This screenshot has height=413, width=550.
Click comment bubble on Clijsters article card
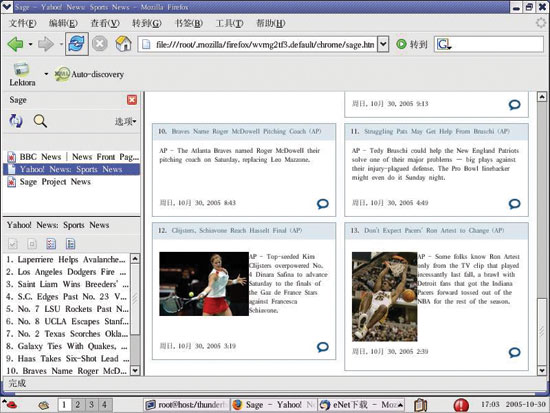[x=323, y=347]
